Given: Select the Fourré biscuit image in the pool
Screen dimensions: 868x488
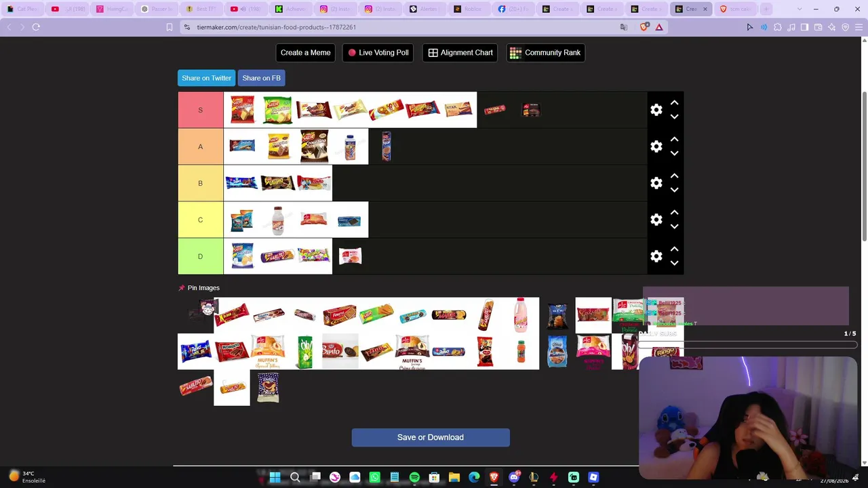Looking at the screenshot, I should click(x=340, y=315).
